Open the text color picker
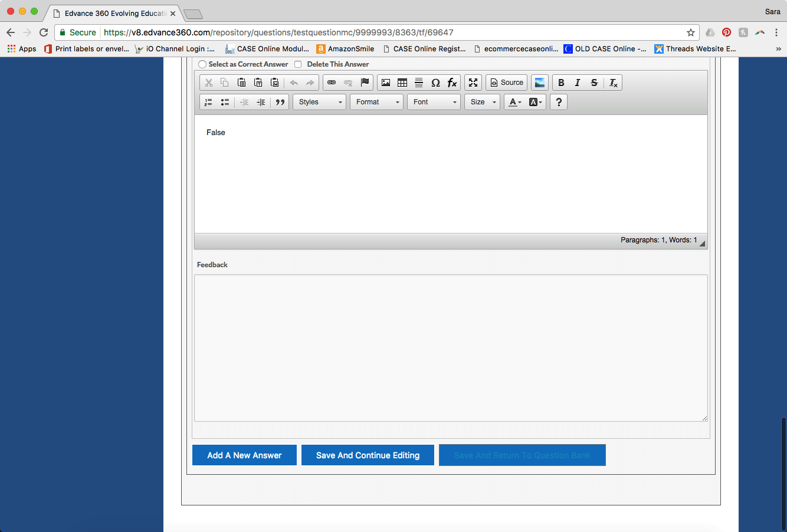787x532 pixels. click(515, 102)
